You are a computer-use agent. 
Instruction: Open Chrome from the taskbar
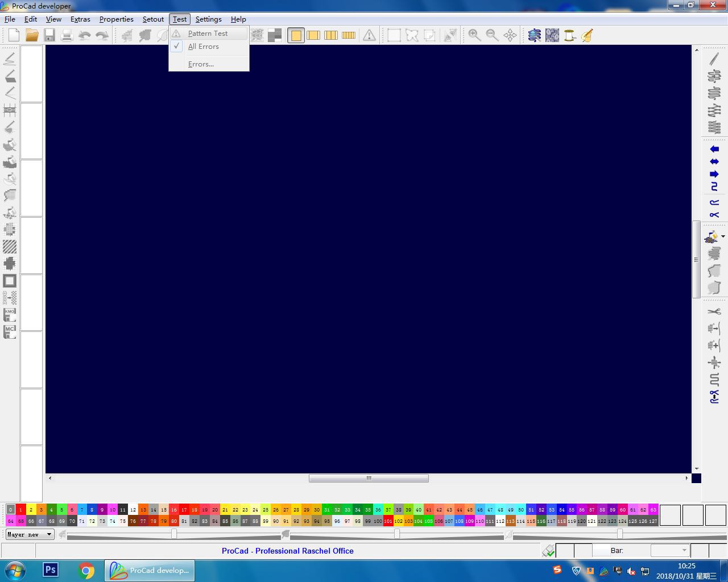pos(86,570)
